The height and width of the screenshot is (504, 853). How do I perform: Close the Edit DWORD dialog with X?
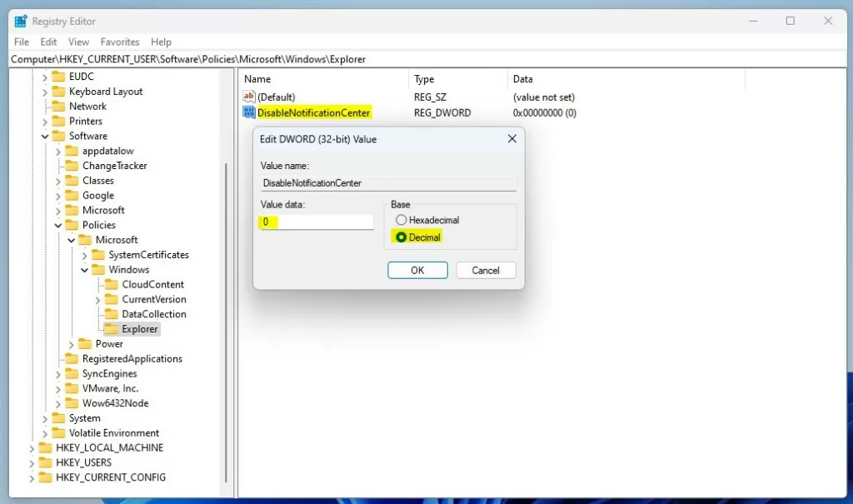[512, 139]
